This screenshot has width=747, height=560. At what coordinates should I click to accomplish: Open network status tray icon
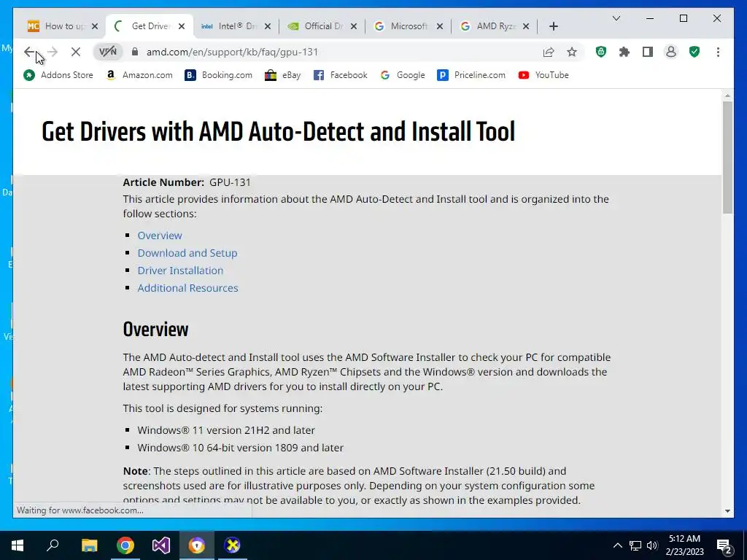pos(635,545)
